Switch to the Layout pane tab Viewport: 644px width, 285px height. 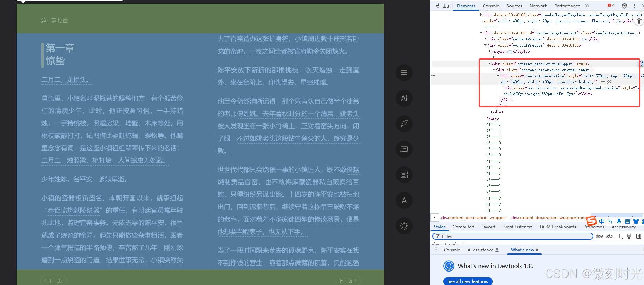coord(488,227)
